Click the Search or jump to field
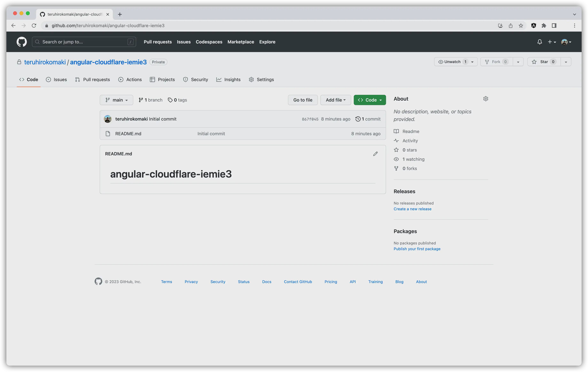 click(84, 42)
